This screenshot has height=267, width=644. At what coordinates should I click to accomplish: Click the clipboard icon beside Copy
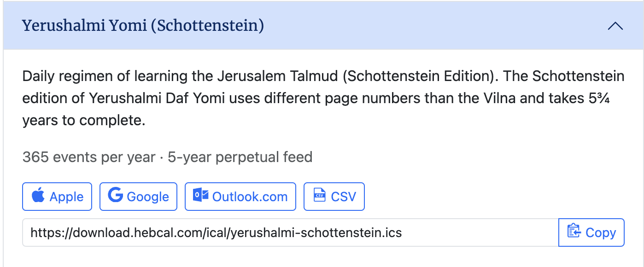(574, 232)
